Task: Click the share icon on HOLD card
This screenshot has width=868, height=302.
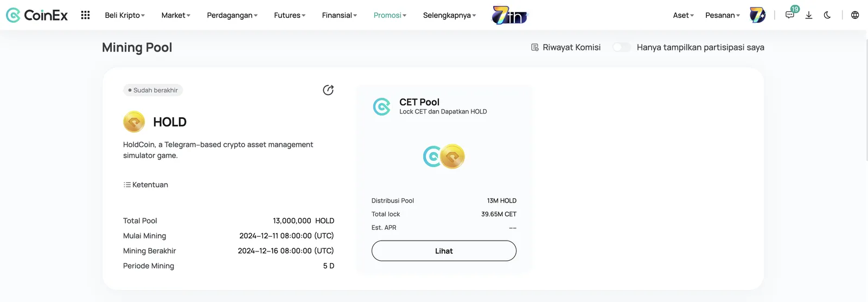Action: pyautogui.click(x=328, y=90)
